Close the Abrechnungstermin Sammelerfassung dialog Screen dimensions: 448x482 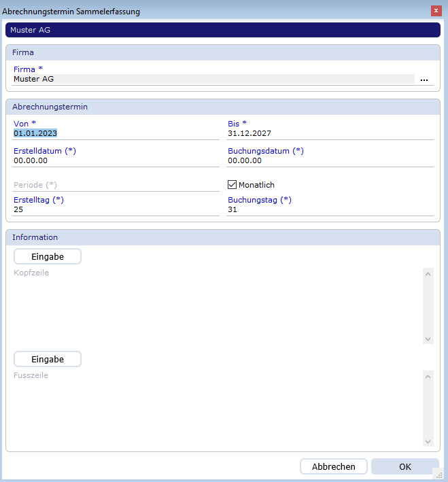[x=435, y=11]
